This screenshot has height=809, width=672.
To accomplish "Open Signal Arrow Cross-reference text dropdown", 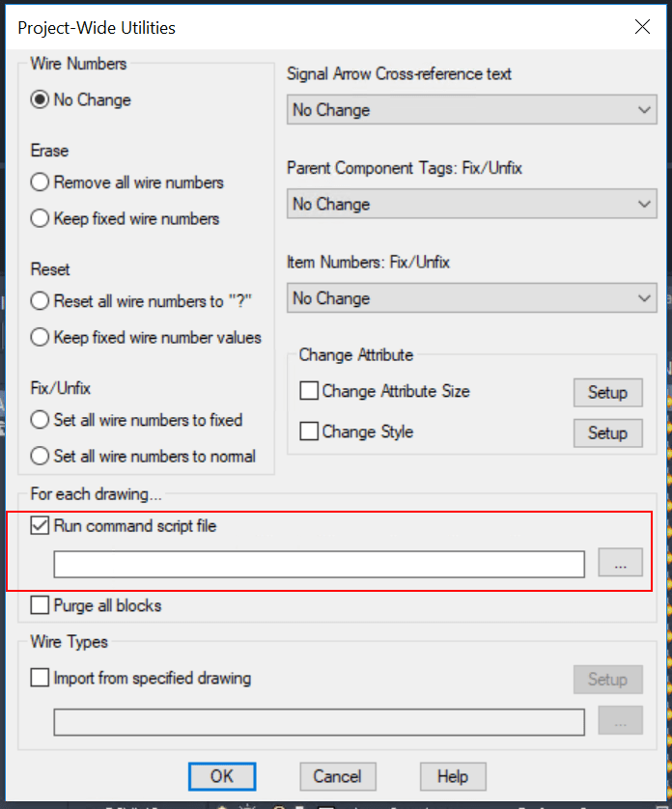I will [472, 110].
